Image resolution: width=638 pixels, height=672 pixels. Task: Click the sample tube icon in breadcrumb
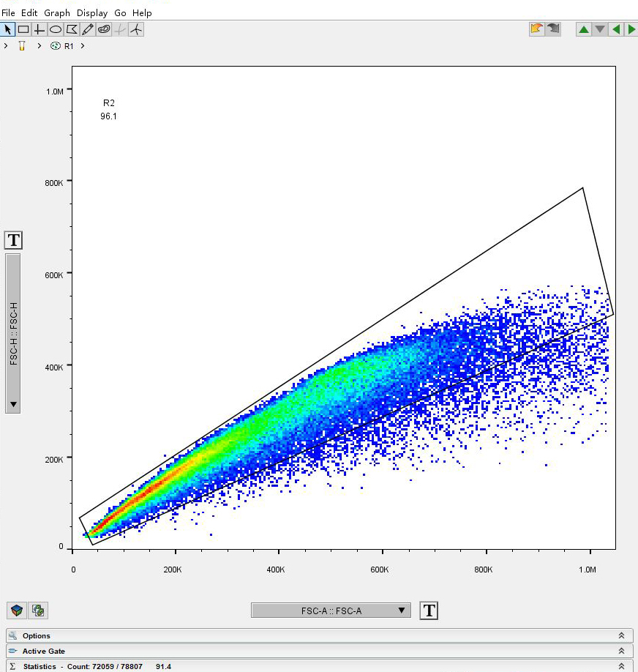(x=22, y=46)
